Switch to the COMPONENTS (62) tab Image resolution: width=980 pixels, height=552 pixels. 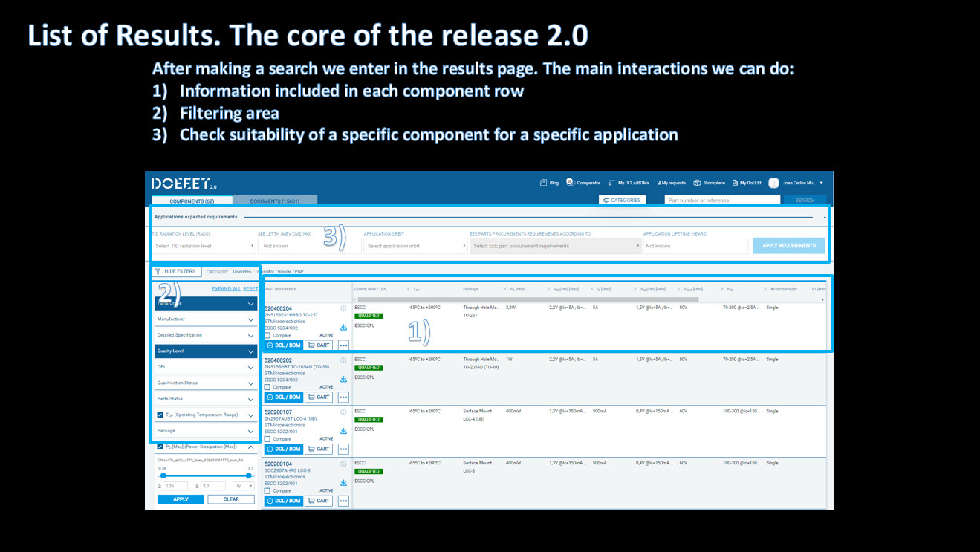[x=192, y=201]
